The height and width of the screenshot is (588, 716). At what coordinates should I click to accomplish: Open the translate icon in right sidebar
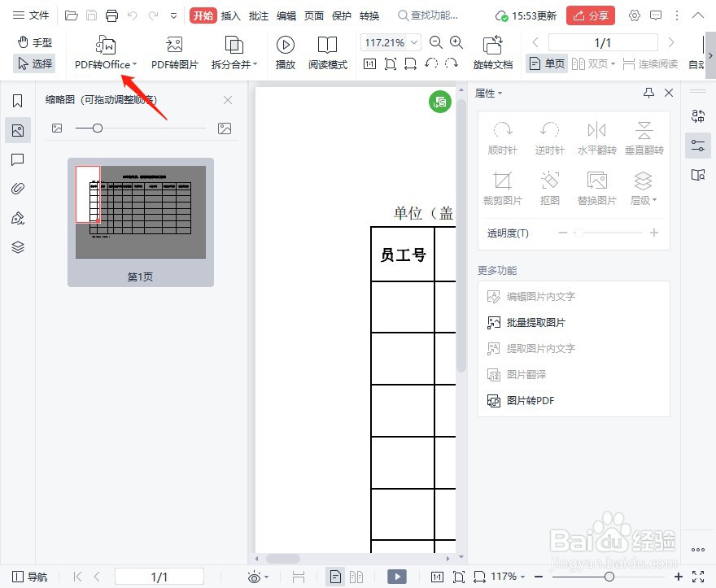(x=698, y=116)
